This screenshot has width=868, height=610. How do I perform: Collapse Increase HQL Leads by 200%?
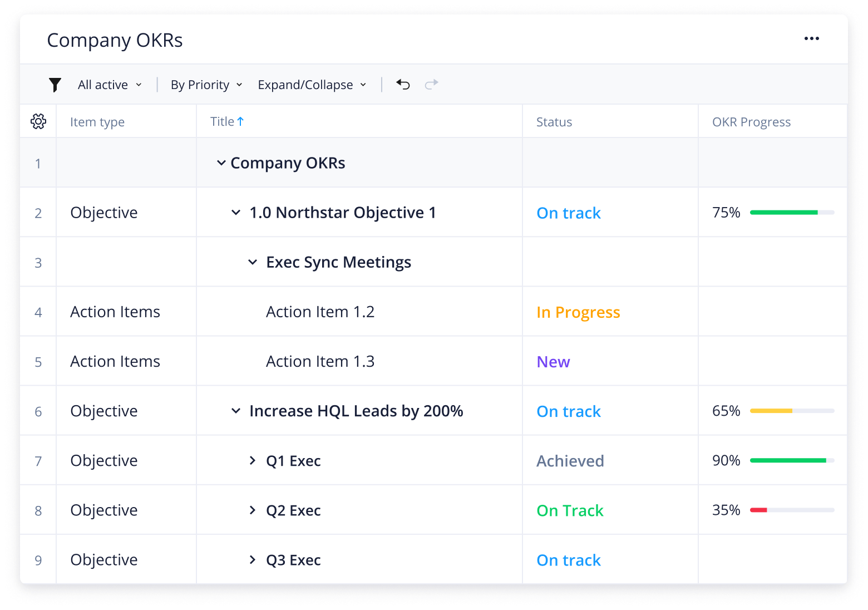[236, 411]
